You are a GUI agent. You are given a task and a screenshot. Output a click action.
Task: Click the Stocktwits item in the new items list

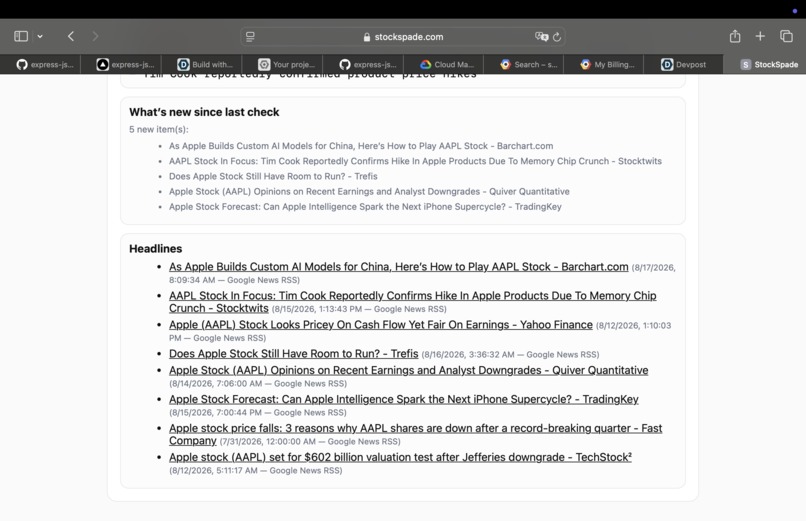(415, 161)
